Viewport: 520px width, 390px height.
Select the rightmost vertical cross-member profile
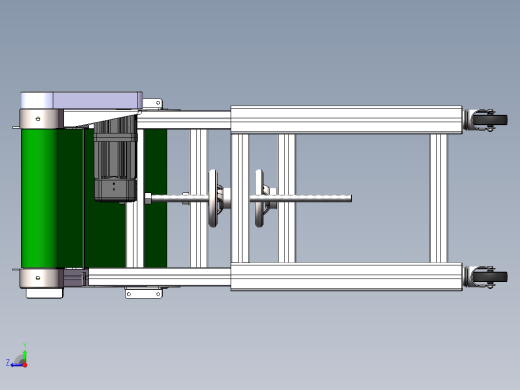[438, 198]
